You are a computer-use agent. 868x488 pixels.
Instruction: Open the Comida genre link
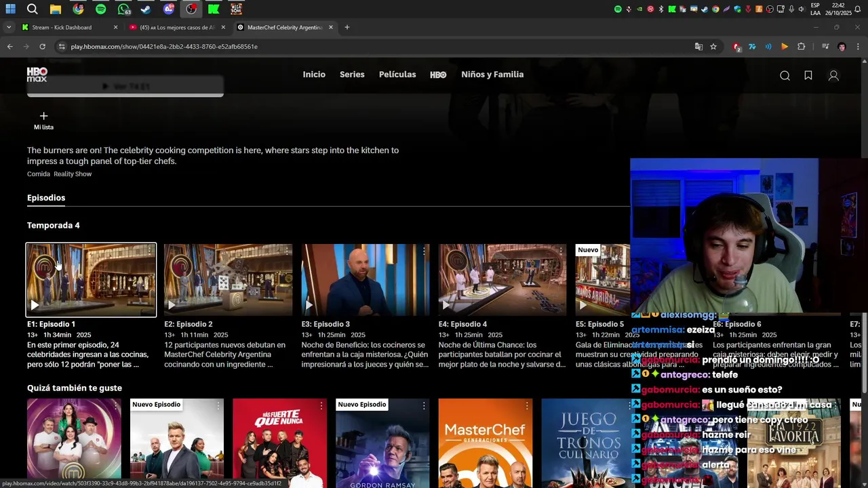click(39, 174)
